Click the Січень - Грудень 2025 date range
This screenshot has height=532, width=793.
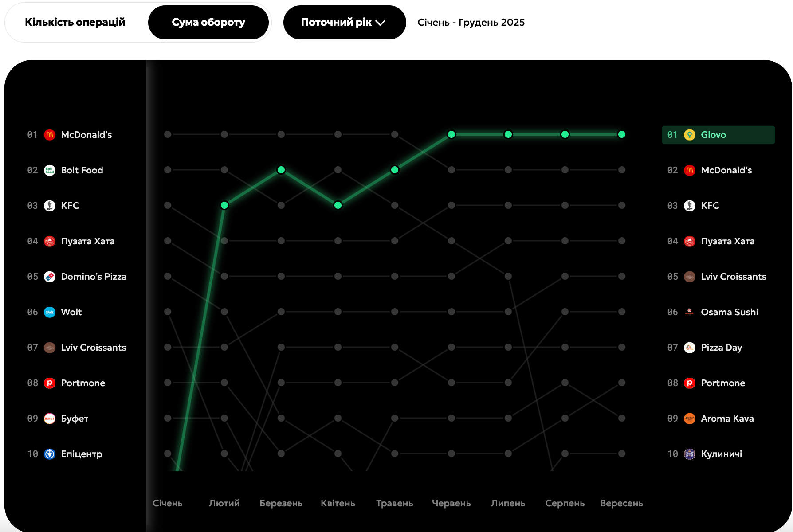click(x=471, y=22)
